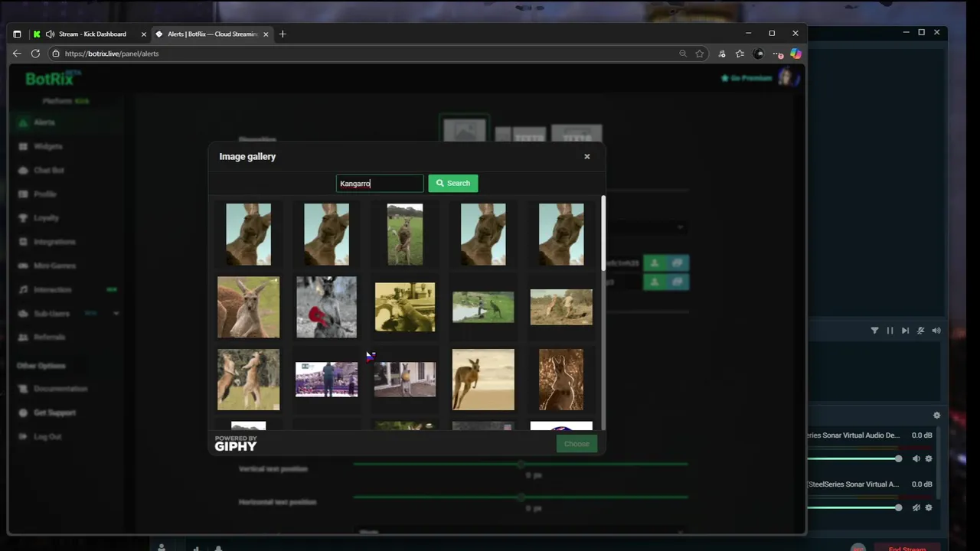The width and height of the screenshot is (980, 551).
Task: Reload the BotRix page
Action: click(x=35, y=54)
